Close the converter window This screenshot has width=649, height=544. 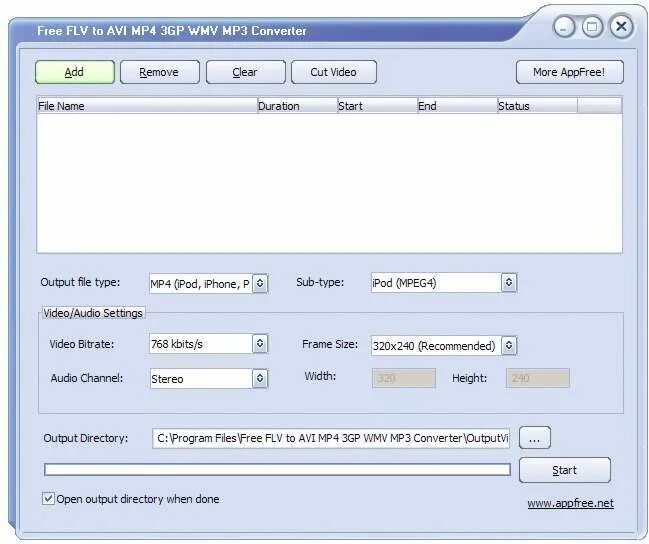click(621, 27)
